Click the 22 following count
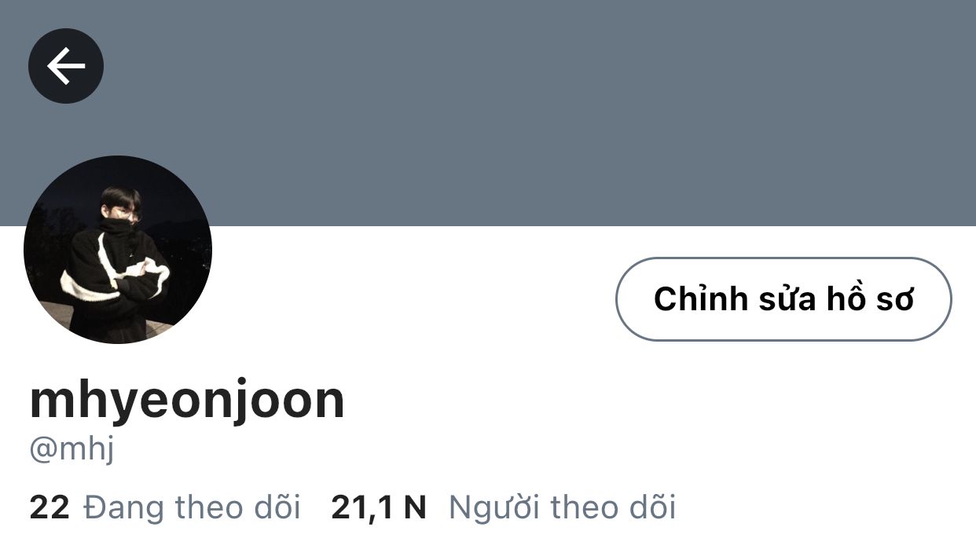The image size is (976, 560). [x=50, y=507]
